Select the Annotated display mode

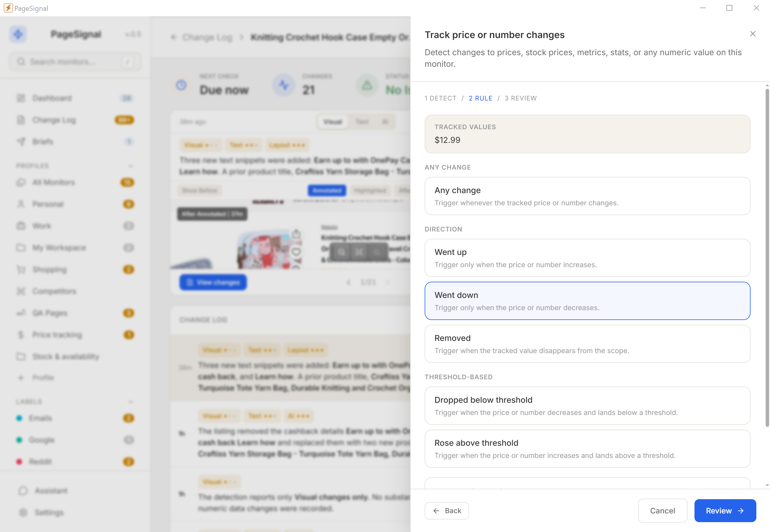327,191
